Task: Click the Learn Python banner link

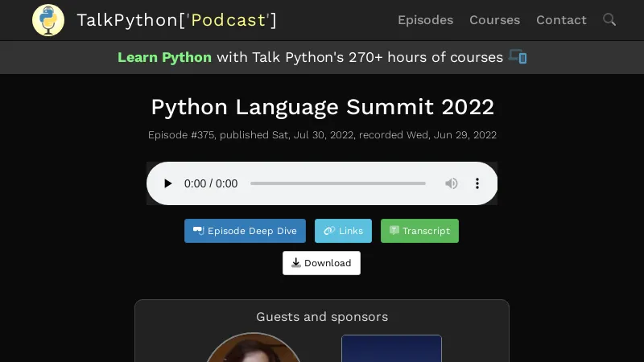Action: [x=164, y=57]
